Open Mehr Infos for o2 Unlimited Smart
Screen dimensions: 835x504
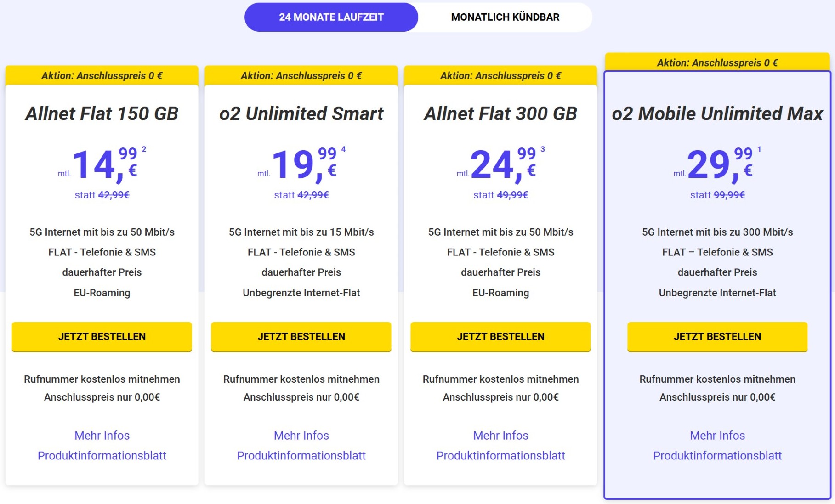[x=301, y=435]
